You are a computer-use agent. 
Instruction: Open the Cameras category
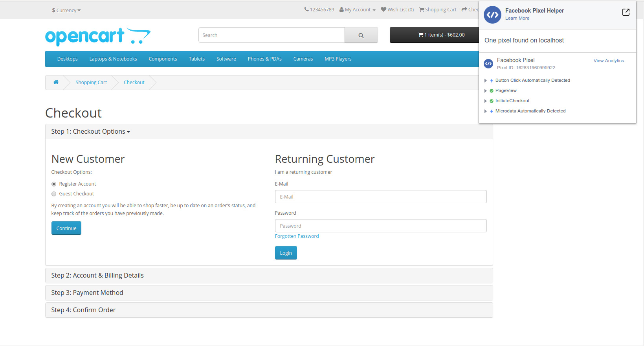click(303, 59)
